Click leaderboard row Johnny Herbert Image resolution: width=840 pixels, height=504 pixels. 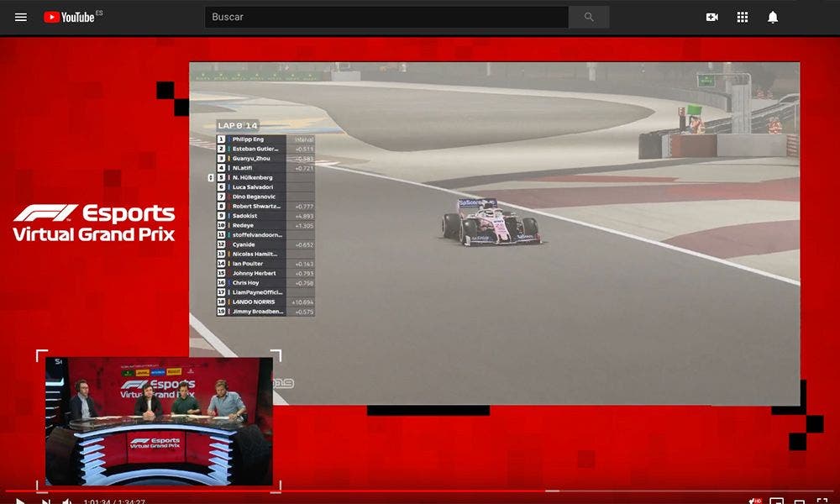265,273
